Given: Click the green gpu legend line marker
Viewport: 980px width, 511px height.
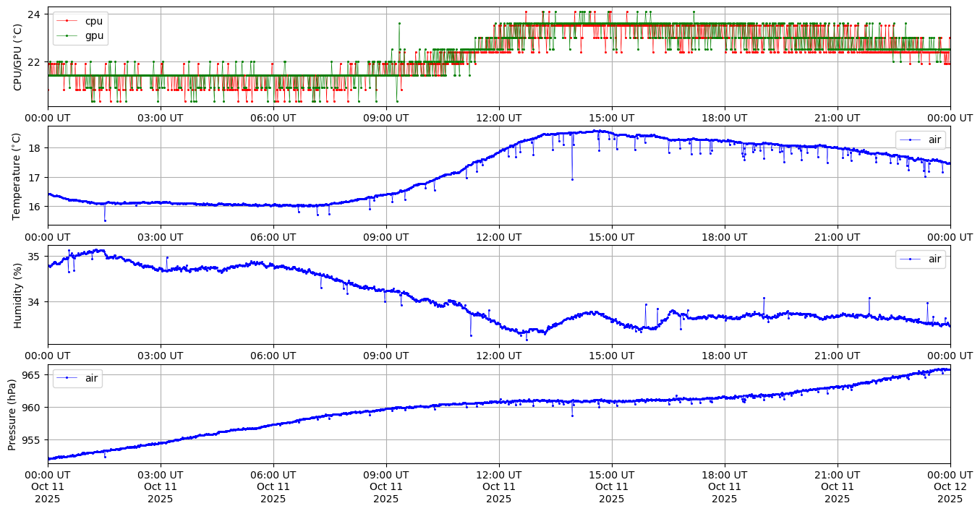Looking at the screenshot, I should point(67,35).
